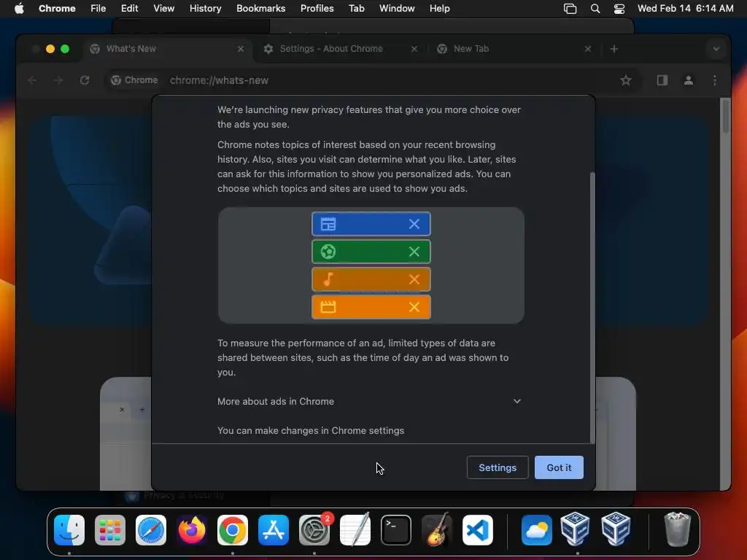
Task: Launch GarageBand from the Dock
Action: pyautogui.click(x=436, y=530)
